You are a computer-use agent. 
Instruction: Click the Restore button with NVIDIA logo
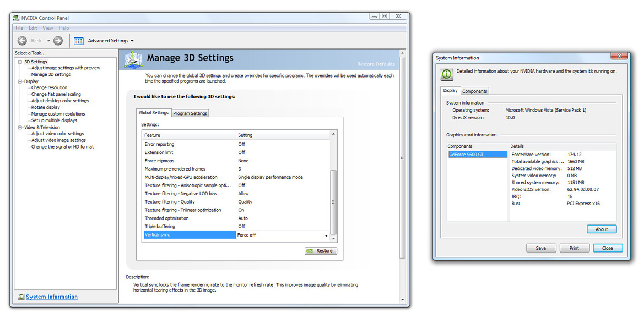click(x=321, y=251)
